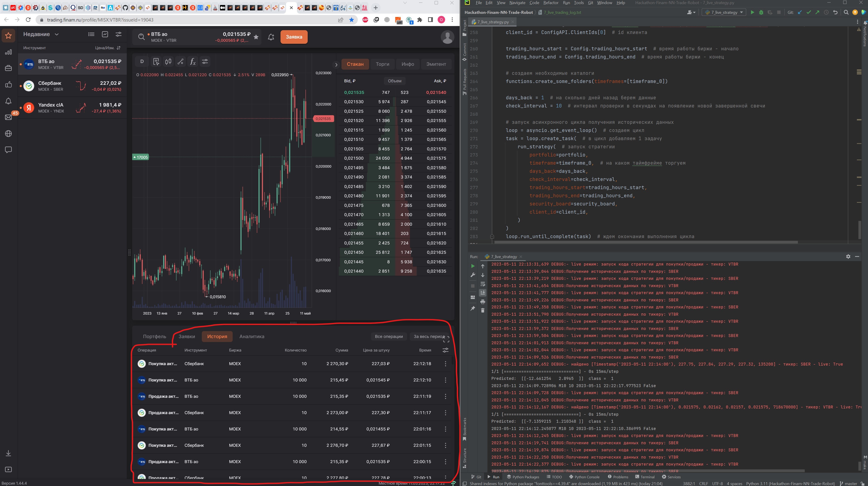Switch to the Заявки tab

[x=187, y=336]
